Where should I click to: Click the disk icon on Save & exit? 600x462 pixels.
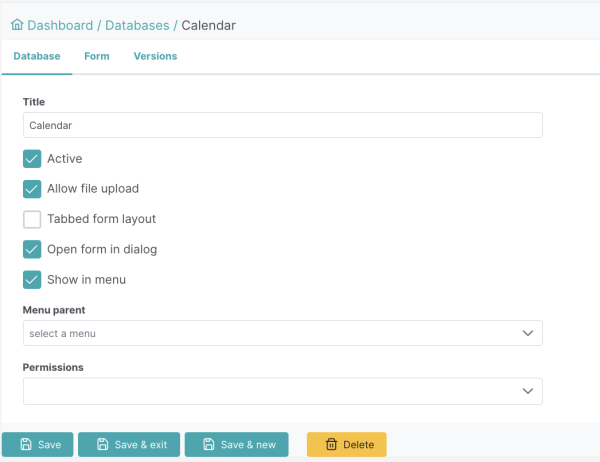pyautogui.click(x=103, y=444)
